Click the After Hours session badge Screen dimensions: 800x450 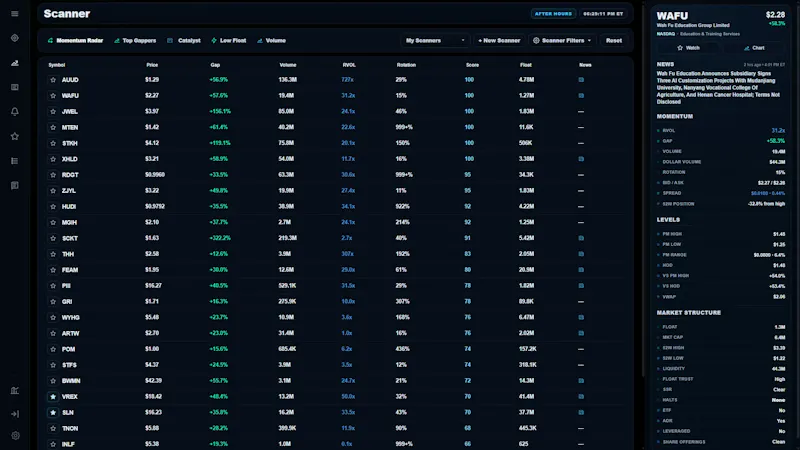553,14
